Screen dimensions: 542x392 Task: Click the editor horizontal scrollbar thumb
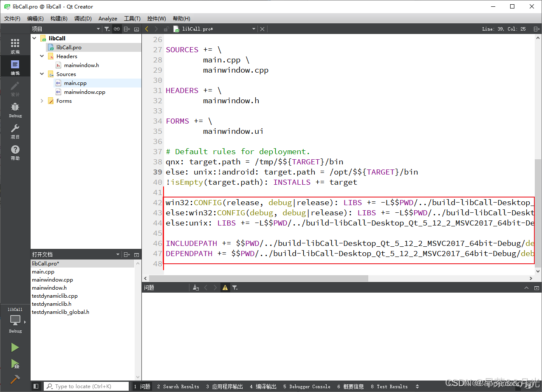coord(258,278)
